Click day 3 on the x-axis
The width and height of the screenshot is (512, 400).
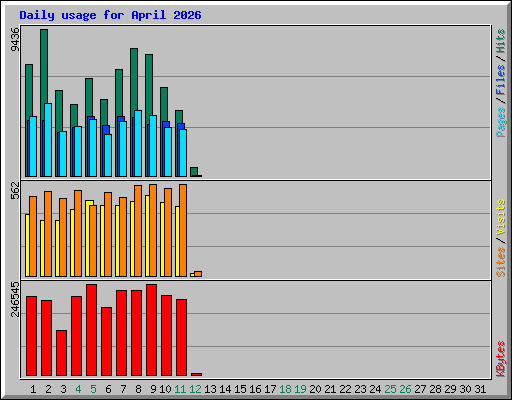point(63,389)
